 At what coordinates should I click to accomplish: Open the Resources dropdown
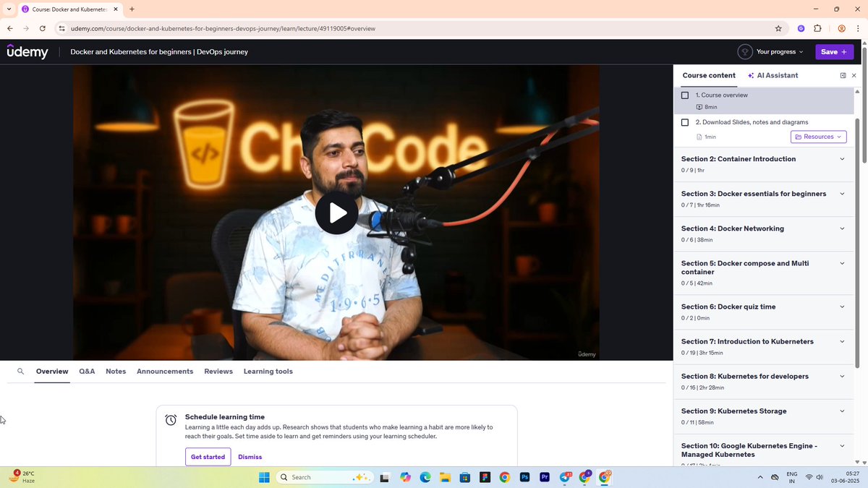click(x=818, y=137)
